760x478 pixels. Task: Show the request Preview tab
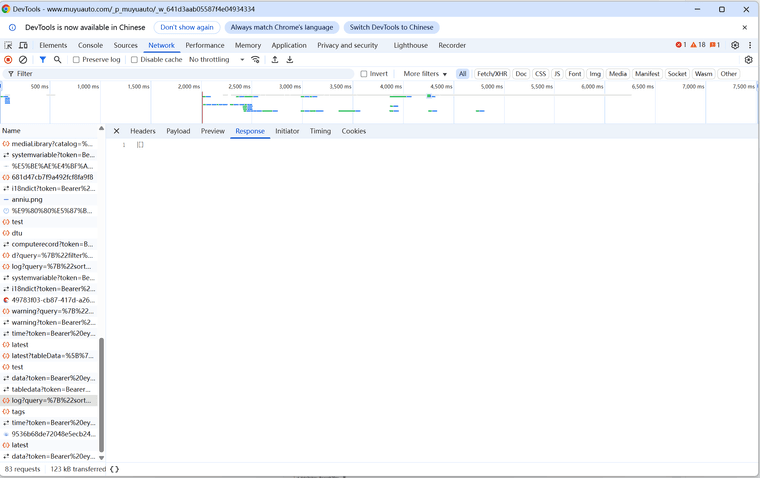(x=213, y=131)
